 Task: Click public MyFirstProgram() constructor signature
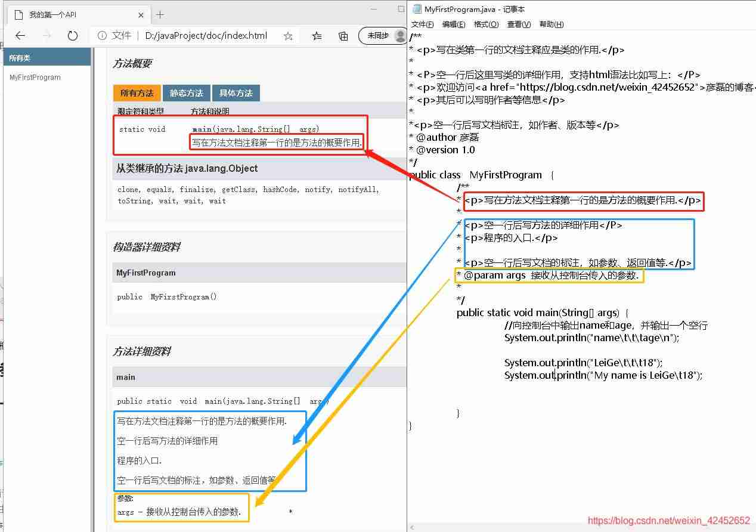pos(167,297)
